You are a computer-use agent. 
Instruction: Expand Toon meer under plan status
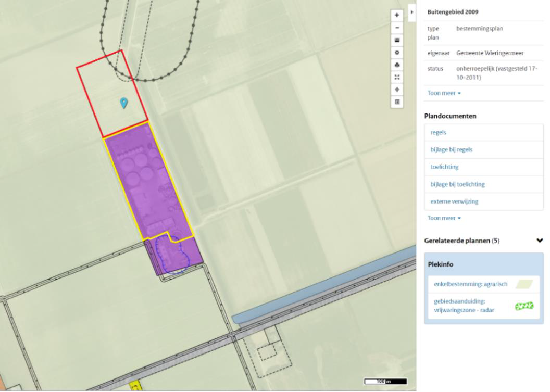[x=444, y=93]
